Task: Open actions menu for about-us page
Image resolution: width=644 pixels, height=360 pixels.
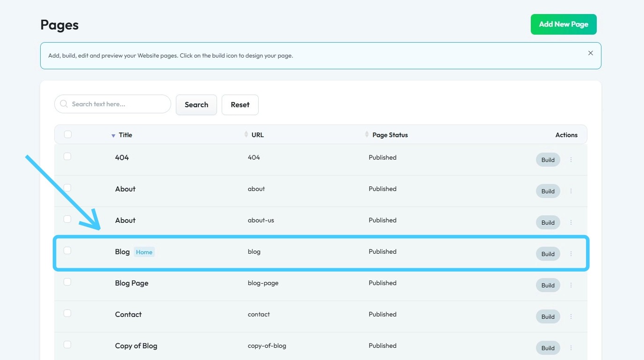Action: [x=571, y=222]
